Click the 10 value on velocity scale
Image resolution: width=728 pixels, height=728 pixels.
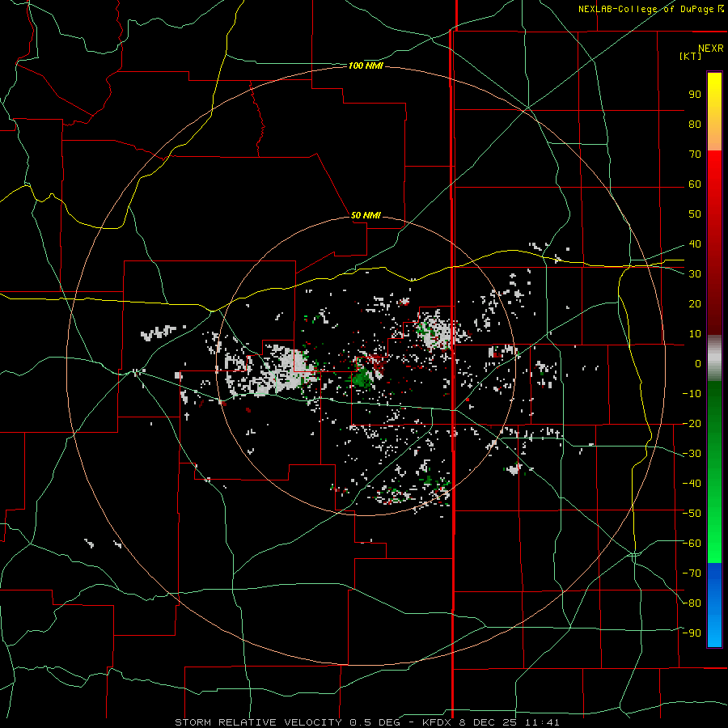[x=695, y=334]
